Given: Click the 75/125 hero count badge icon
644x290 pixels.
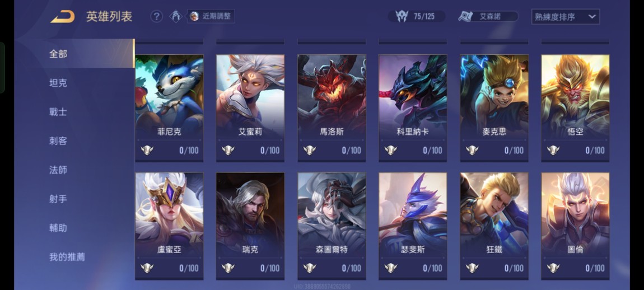Looking at the screenshot, I should (402, 16).
